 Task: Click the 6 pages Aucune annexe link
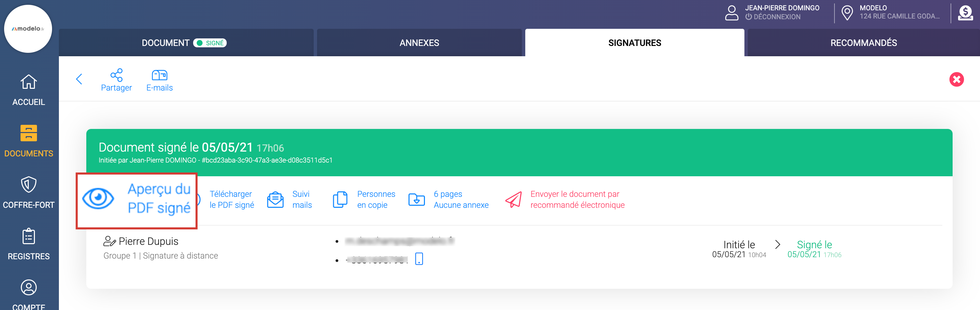coord(461,200)
